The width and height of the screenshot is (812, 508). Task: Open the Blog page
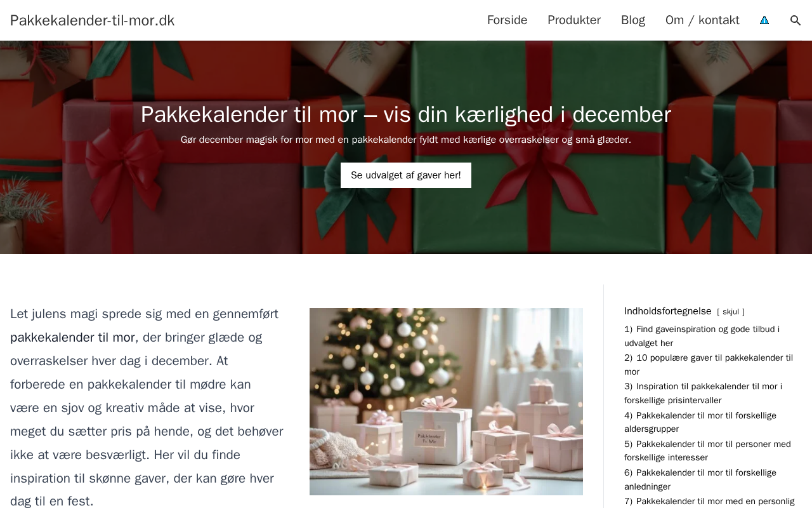click(633, 20)
